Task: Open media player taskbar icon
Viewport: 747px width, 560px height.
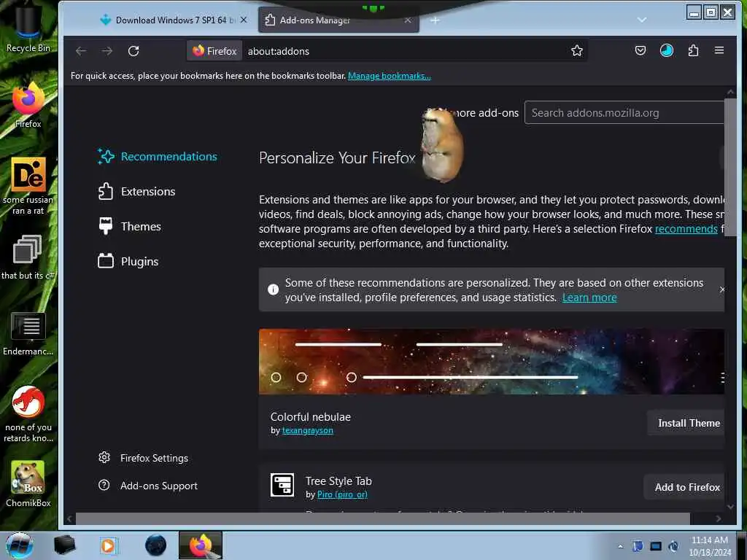Action: click(x=109, y=545)
